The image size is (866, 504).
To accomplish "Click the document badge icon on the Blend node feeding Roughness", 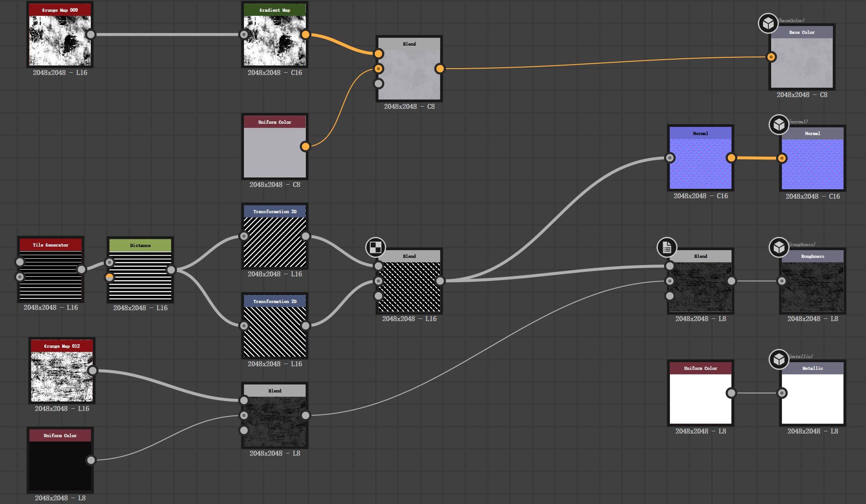I will click(x=667, y=247).
